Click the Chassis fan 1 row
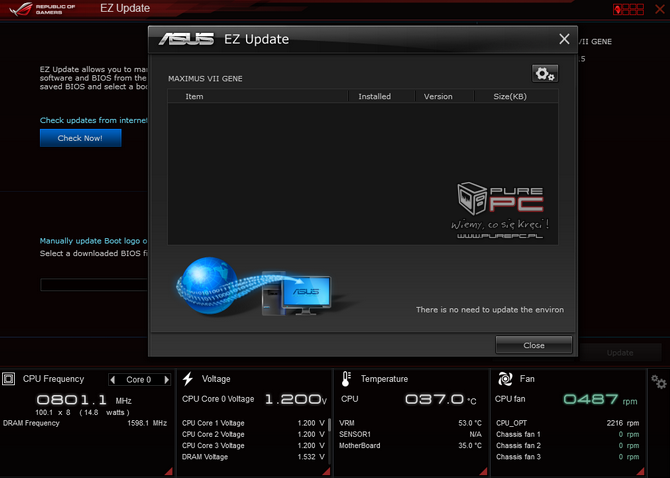The width and height of the screenshot is (670, 478). tap(567, 434)
